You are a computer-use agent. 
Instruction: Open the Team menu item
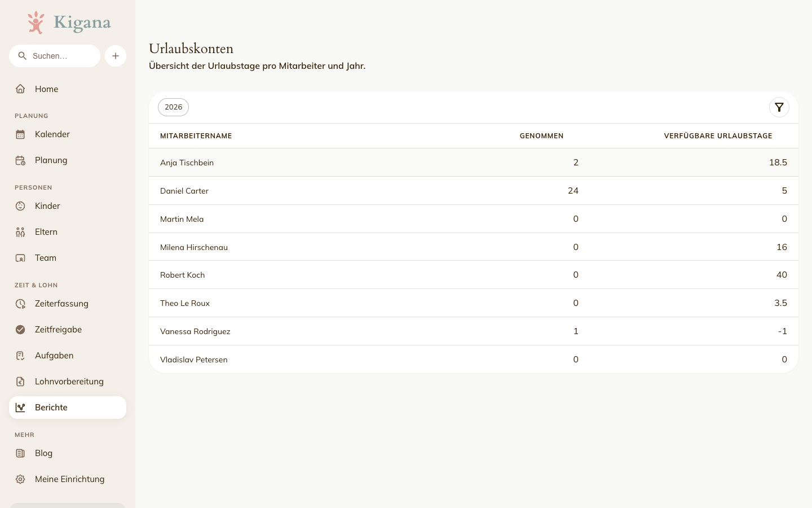click(x=68, y=258)
